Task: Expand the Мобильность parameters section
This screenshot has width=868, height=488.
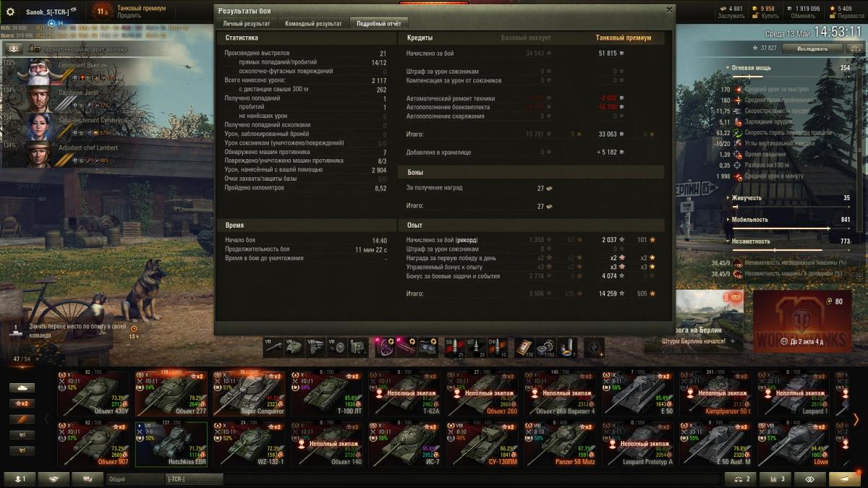Action: 749,219
